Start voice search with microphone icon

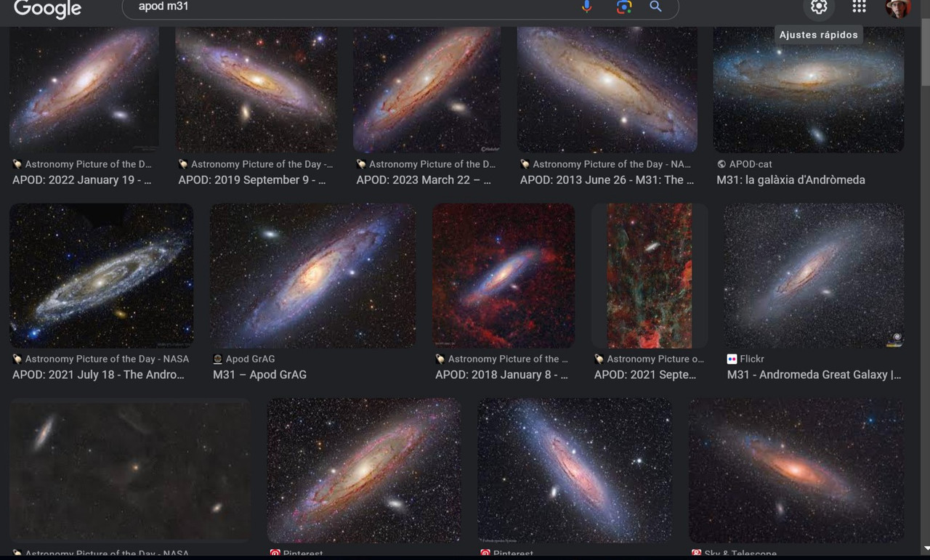[x=587, y=7]
